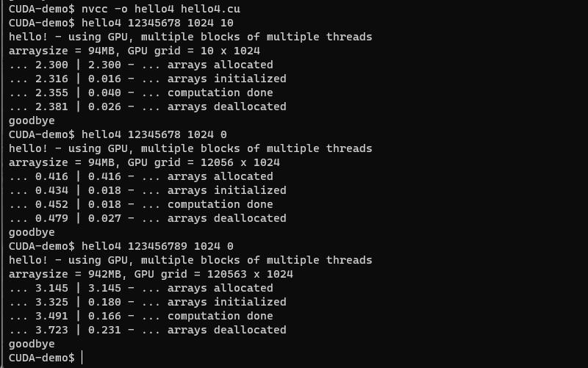Click the '3.723 | 0.231' arrays deallocated line
Screen dimensions: 588x368
[148, 330]
